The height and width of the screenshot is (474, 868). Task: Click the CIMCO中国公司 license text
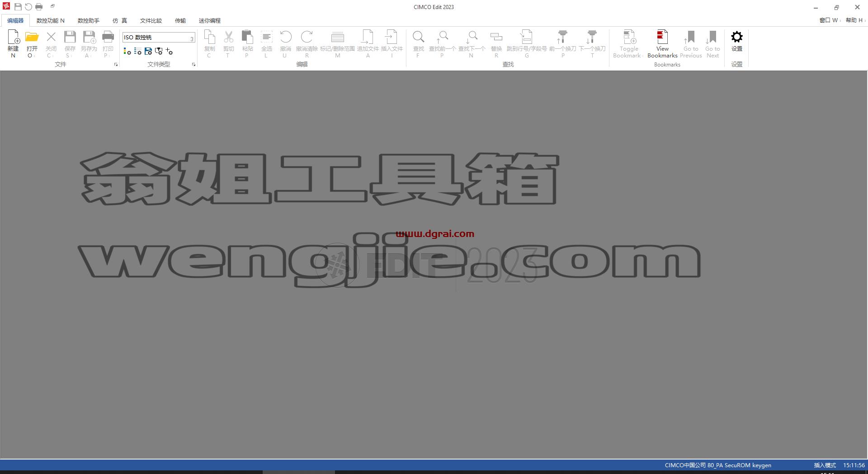click(x=718, y=465)
